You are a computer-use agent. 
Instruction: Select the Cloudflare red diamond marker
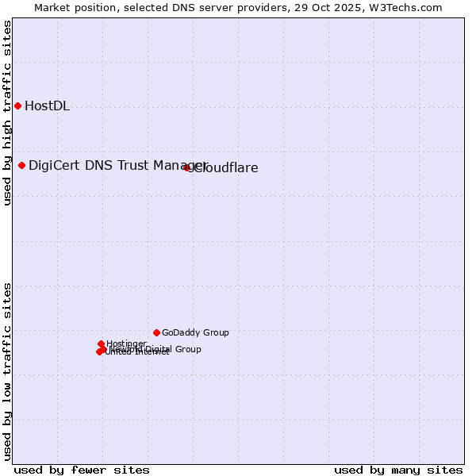[187, 167]
